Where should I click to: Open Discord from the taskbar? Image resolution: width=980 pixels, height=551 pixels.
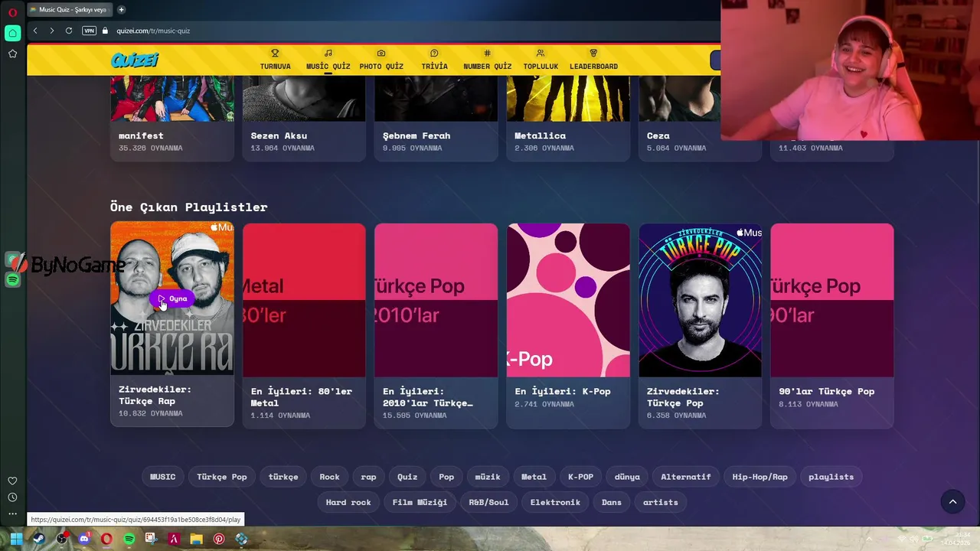pos(84,539)
